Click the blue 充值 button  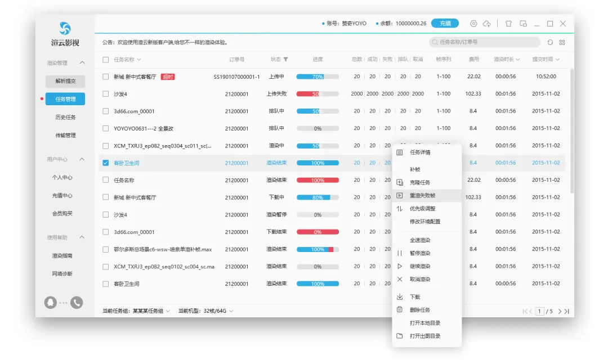pos(445,24)
